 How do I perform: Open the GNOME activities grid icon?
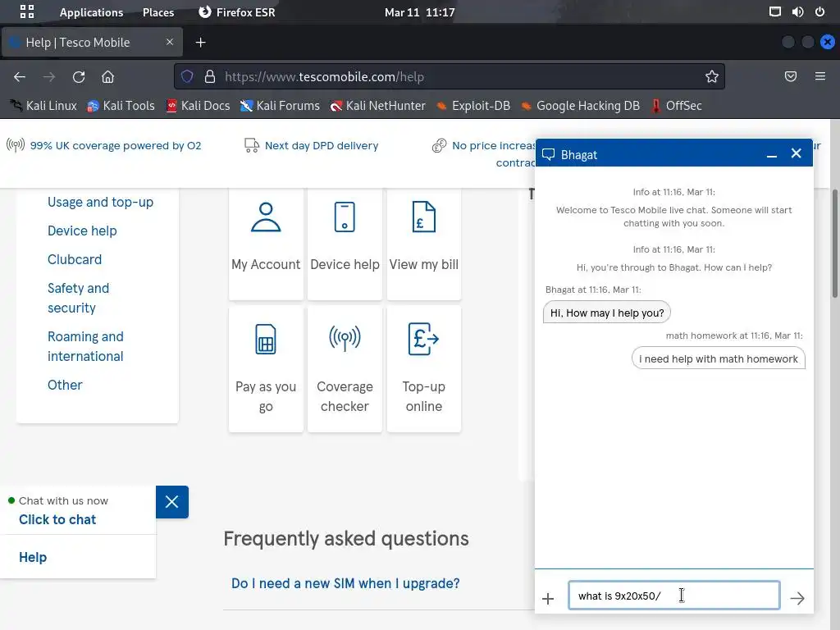(27, 11)
